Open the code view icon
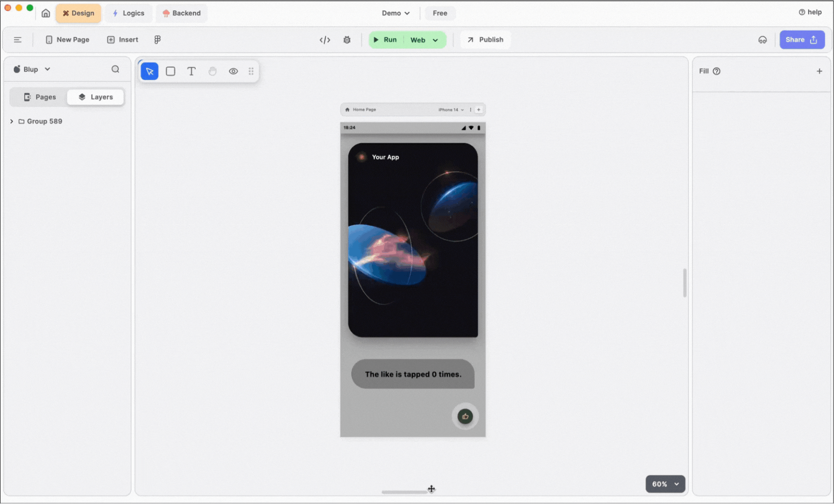 [325, 40]
